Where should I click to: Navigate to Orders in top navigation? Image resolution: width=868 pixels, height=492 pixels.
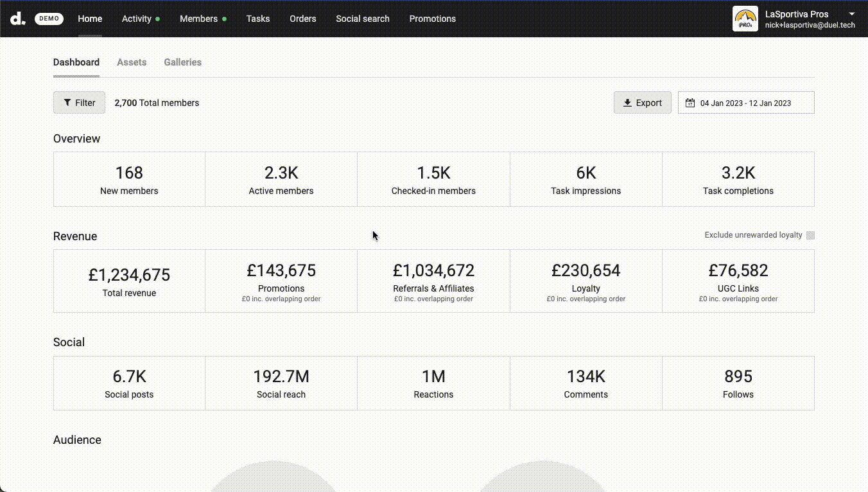(x=303, y=19)
